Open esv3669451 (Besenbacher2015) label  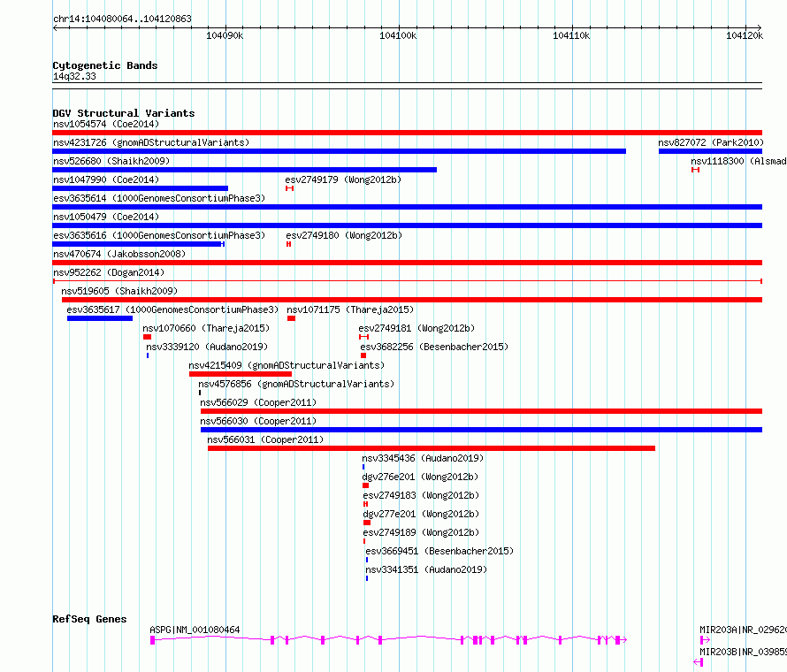tap(439, 551)
